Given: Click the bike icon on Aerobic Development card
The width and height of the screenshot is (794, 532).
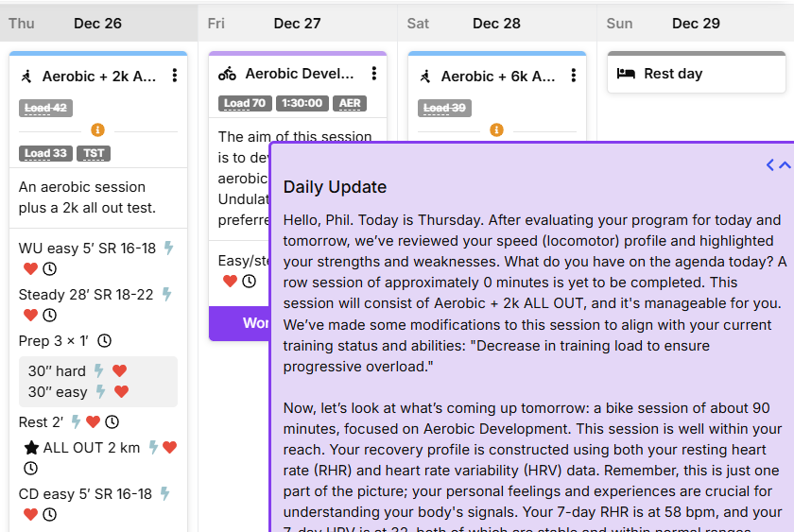Looking at the screenshot, I should pos(228,74).
